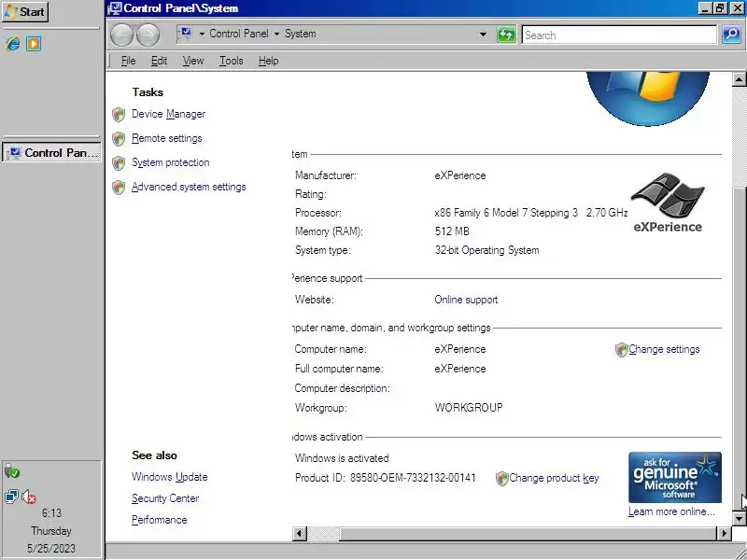
Task: Click the shield icon beside Remote settings
Action: pyautogui.click(x=119, y=138)
